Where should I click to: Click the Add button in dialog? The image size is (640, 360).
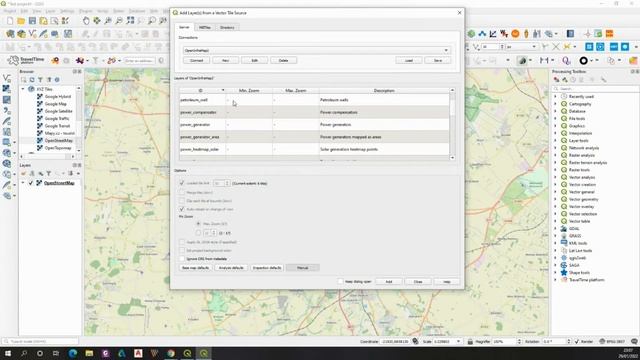click(x=389, y=282)
